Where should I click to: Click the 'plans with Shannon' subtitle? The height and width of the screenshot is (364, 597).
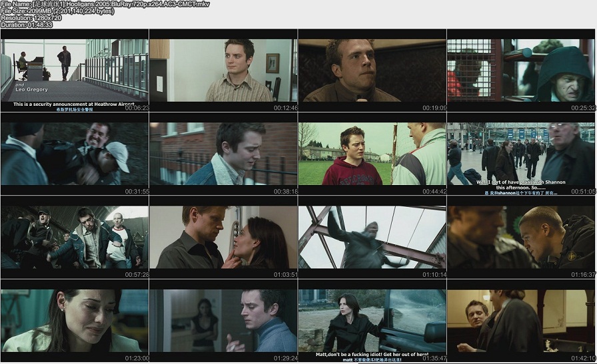(x=521, y=185)
